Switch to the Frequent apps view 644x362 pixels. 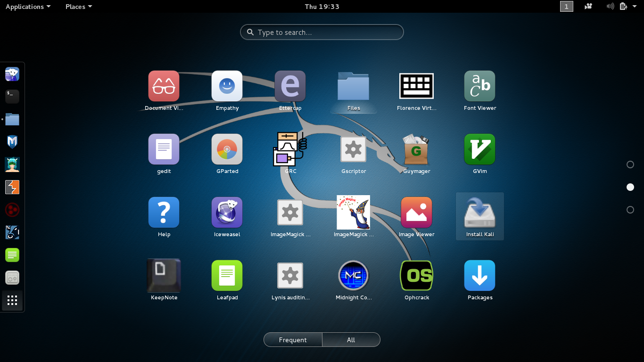point(293,340)
